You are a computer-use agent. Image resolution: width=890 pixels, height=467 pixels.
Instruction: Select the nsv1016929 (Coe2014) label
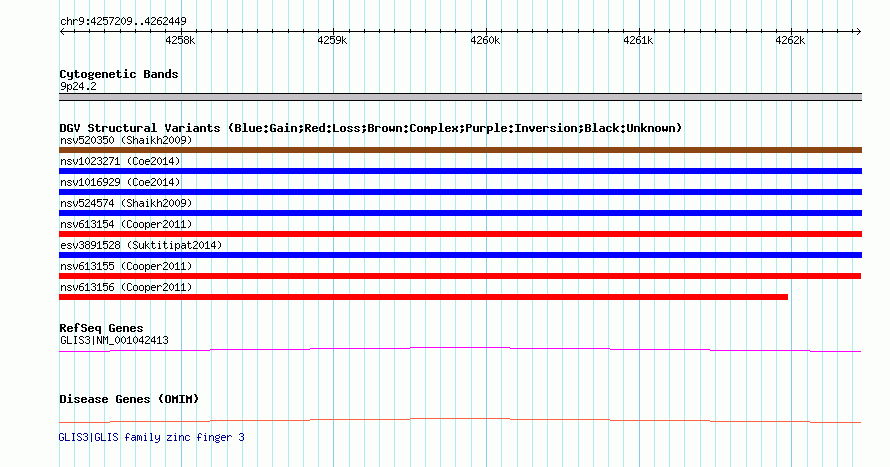120,182
